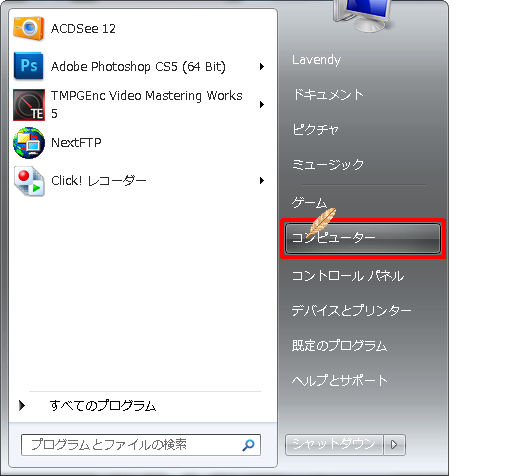Viewport: 509px width, 476px height.
Task: Launch the NextFTP globe icon
Action: coord(29,143)
